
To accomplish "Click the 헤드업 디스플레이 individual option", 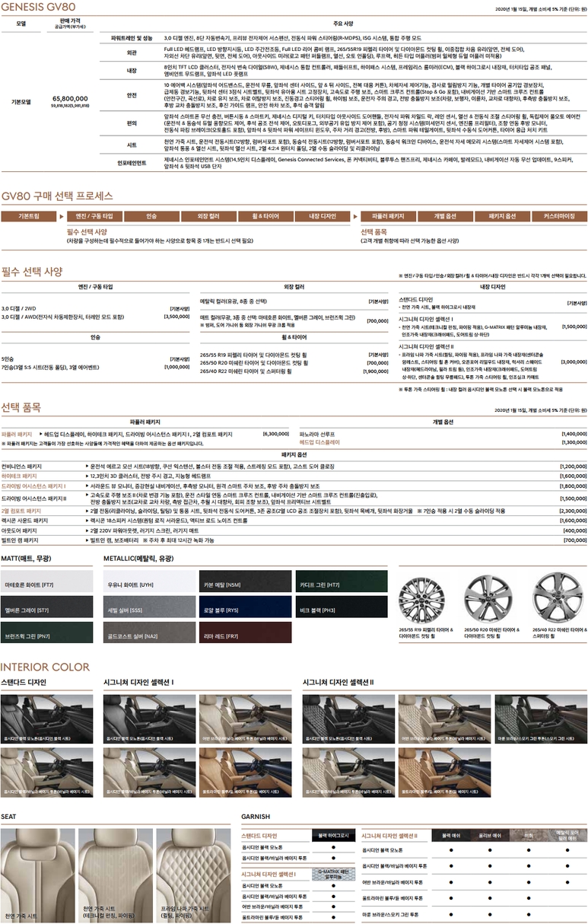I will click(x=319, y=442).
